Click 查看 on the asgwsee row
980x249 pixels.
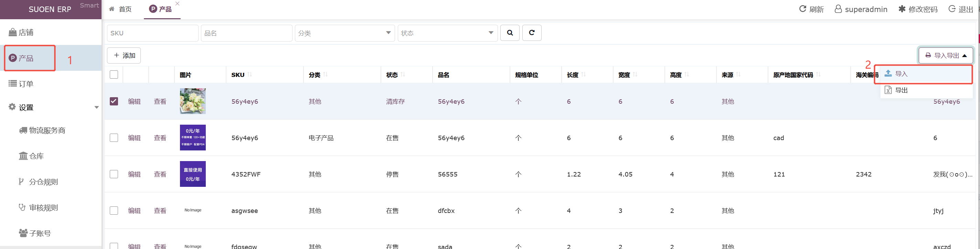[x=160, y=211]
